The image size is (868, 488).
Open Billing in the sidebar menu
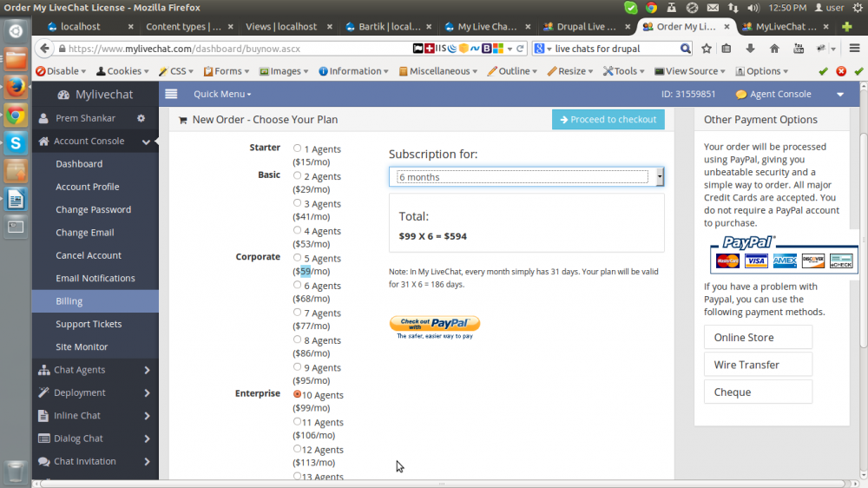click(69, 301)
